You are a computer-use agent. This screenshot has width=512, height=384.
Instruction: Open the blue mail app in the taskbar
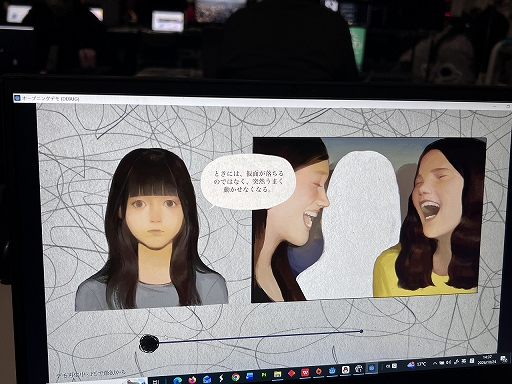point(207,379)
